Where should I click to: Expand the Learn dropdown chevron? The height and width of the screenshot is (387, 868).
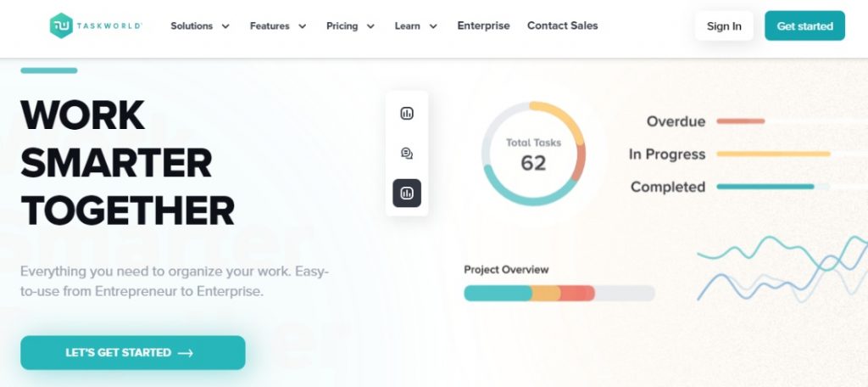click(x=433, y=26)
